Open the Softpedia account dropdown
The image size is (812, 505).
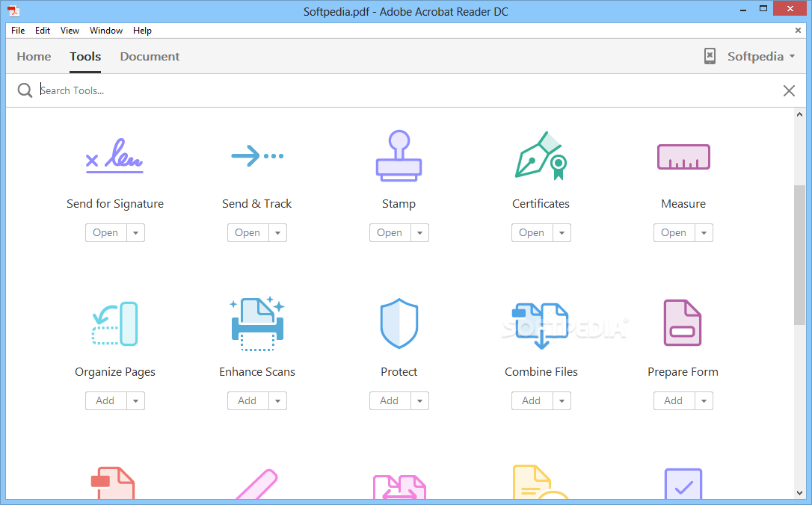[760, 56]
